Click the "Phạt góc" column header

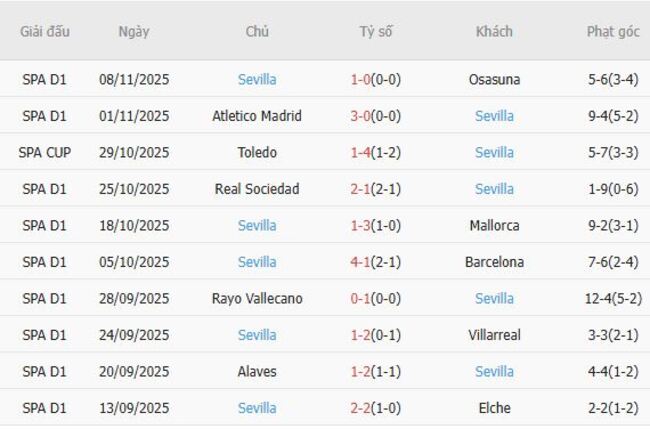coord(613,31)
